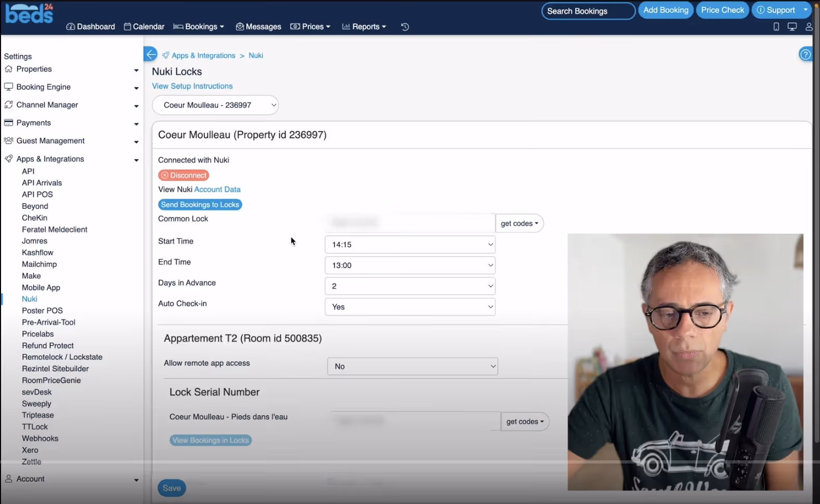Open the Make integration
820x504 pixels.
point(31,276)
